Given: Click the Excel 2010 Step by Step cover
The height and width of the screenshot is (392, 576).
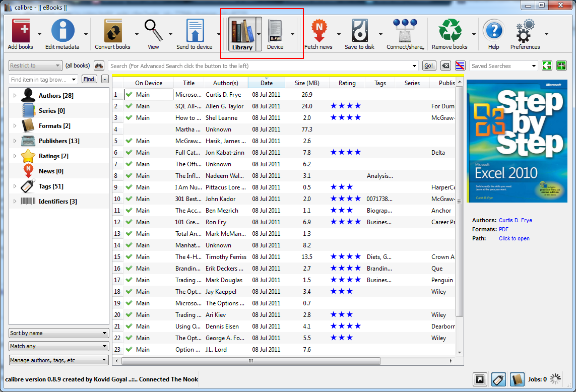Looking at the screenshot, I should (x=517, y=141).
